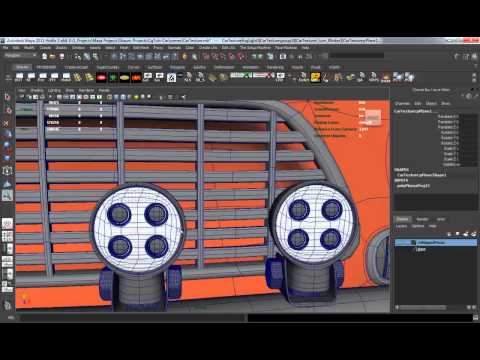Select the second layer row below highlighted layer

[x=436, y=249]
